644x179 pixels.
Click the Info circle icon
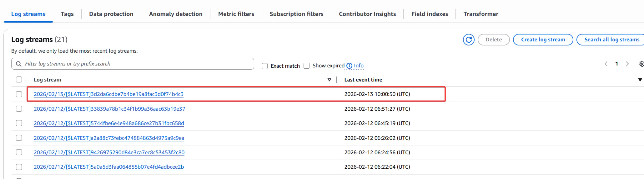(x=349, y=66)
